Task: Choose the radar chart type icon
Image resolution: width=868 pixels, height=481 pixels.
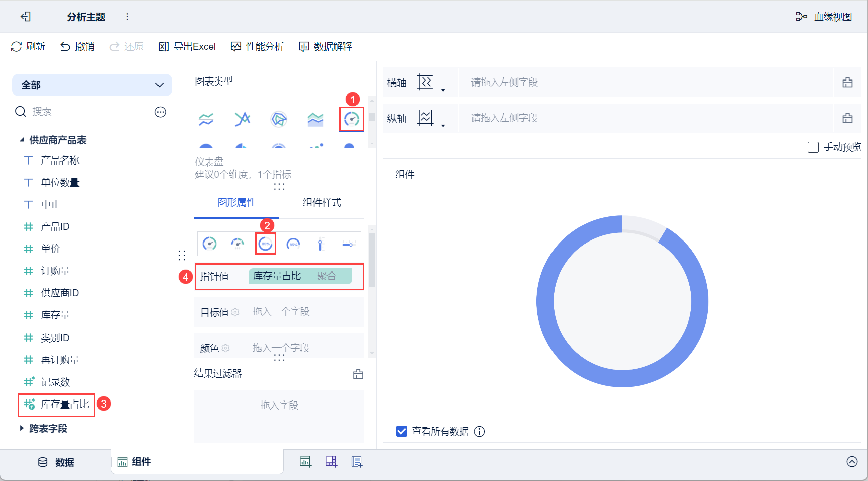Action: tap(279, 119)
